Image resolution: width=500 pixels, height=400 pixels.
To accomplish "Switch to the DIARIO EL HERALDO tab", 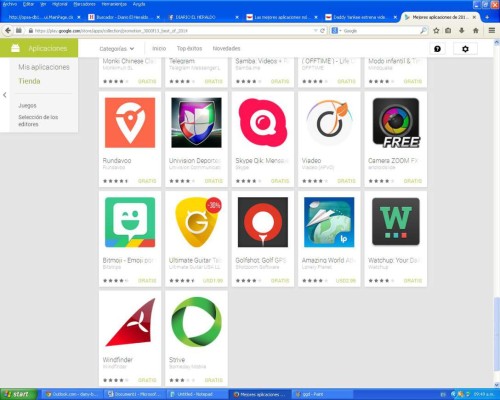I will [x=204, y=17].
